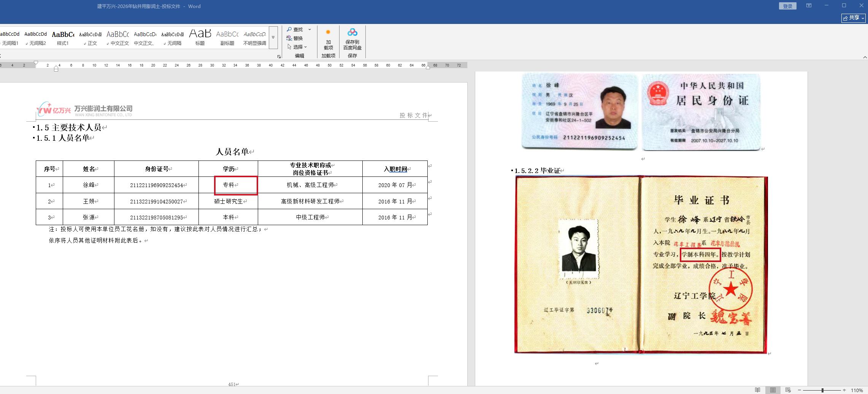The image size is (868, 394).
Task: Apply the 中文正文 style
Action: (117, 38)
